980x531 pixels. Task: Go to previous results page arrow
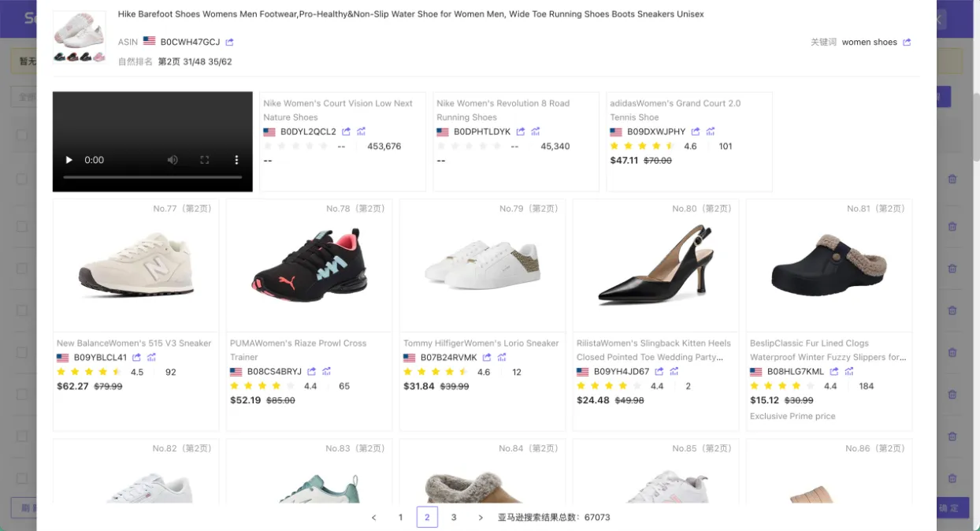tap(373, 518)
